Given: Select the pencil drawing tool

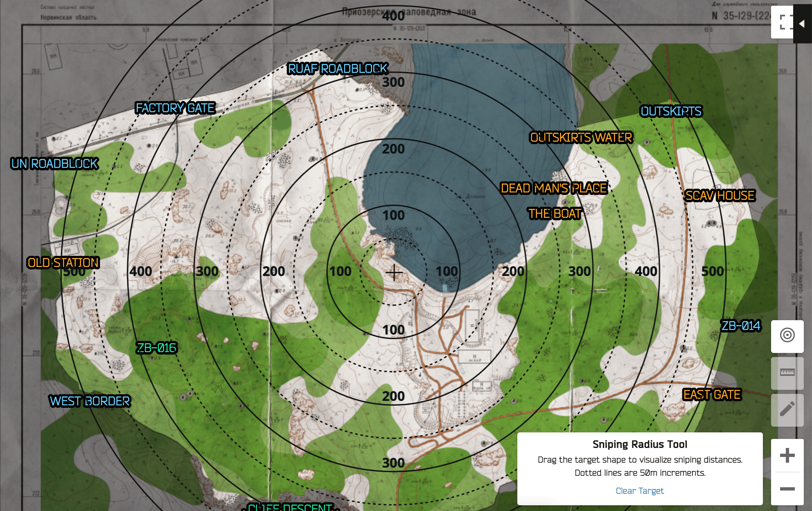Looking at the screenshot, I should [x=787, y=409].
